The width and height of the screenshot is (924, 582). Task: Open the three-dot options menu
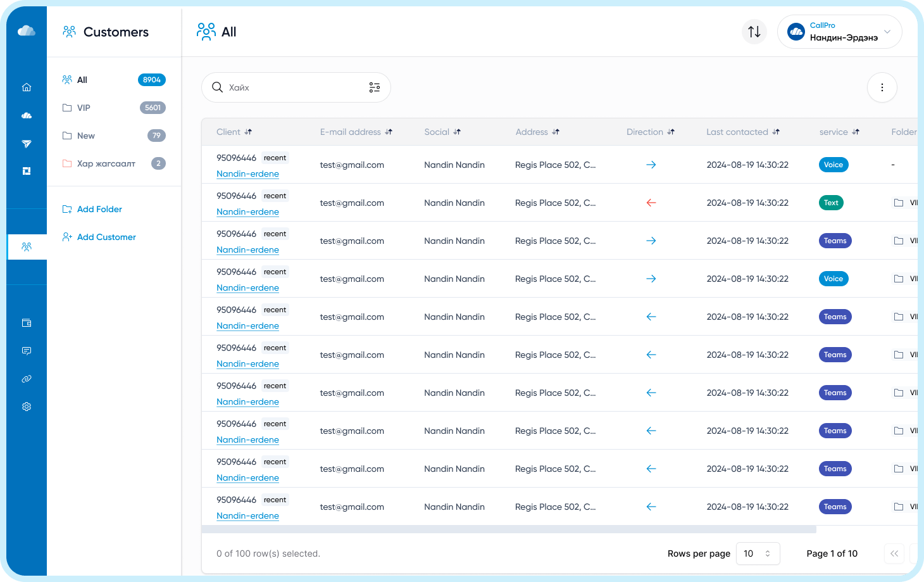coord(882,87)
